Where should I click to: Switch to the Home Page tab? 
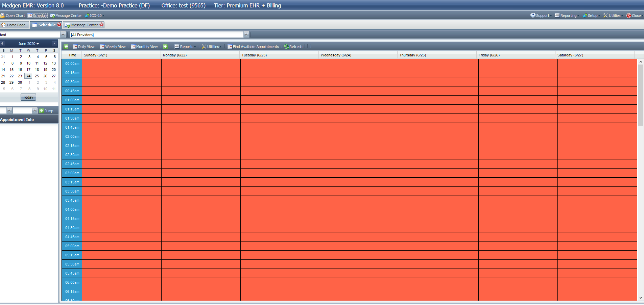tap(14, 25)
